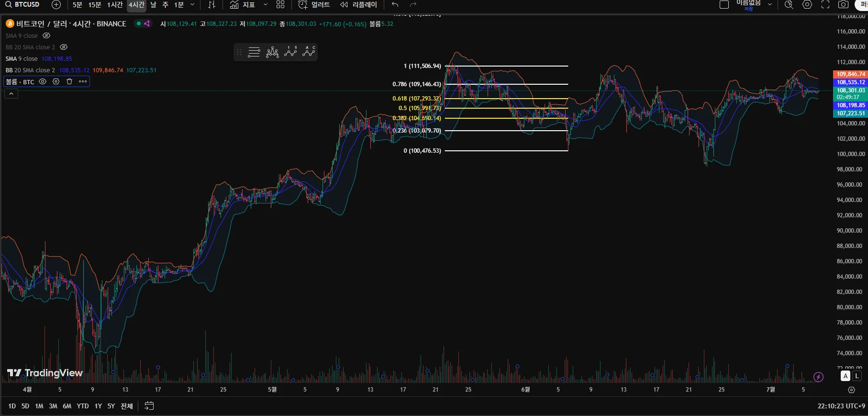Click the teal 107,223.51 price label
This screenshot has width=868, height=416.
click(850, 113)
